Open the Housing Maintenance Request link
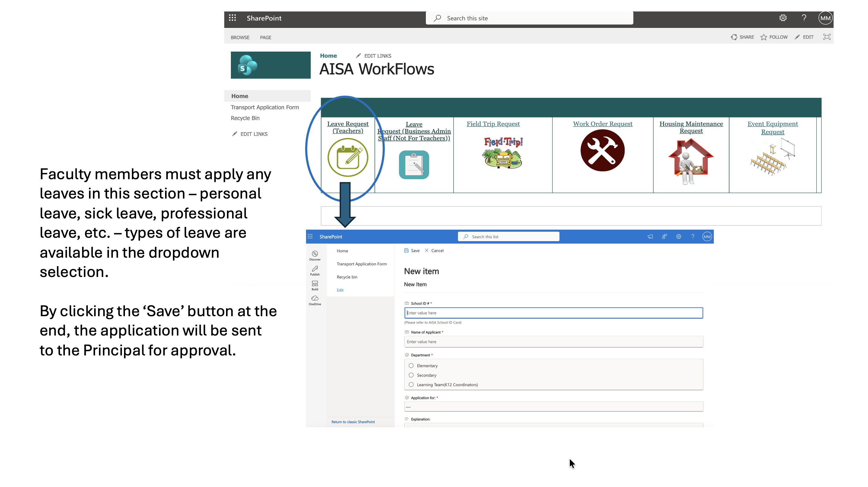868x487 pixels. pos(691,127)
